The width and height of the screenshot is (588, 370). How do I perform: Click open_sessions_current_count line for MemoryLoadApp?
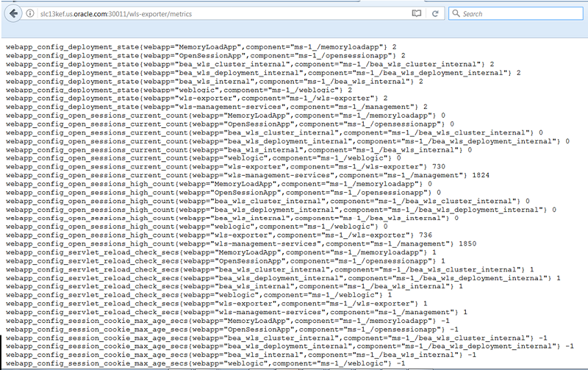(x=226, y=116)
